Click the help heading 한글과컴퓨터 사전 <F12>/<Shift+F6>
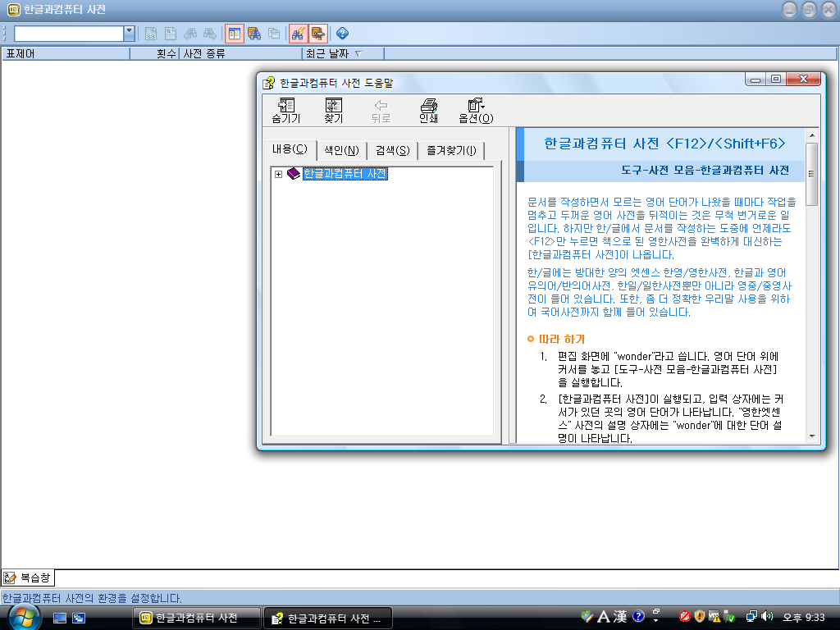The height and width of the screenshot is (630, 840). click(x=664, y=144)
